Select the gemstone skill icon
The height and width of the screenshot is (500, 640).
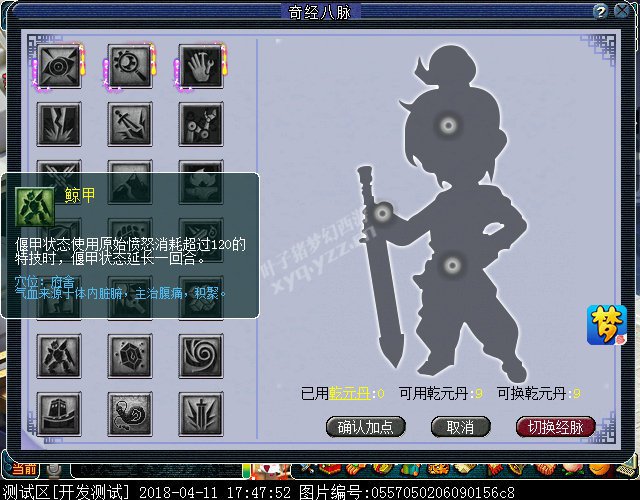coord(130,356)
